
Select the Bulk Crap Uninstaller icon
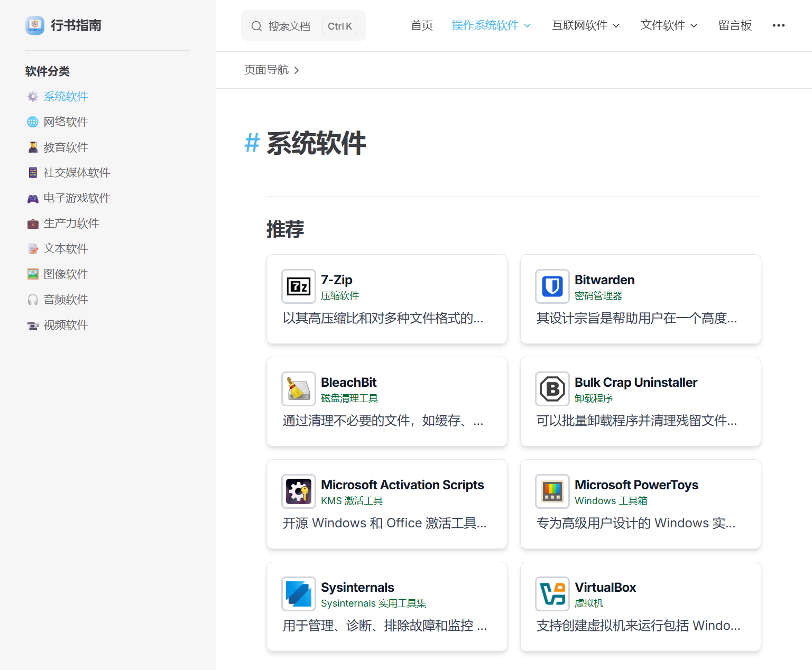(x=552, y=388)
